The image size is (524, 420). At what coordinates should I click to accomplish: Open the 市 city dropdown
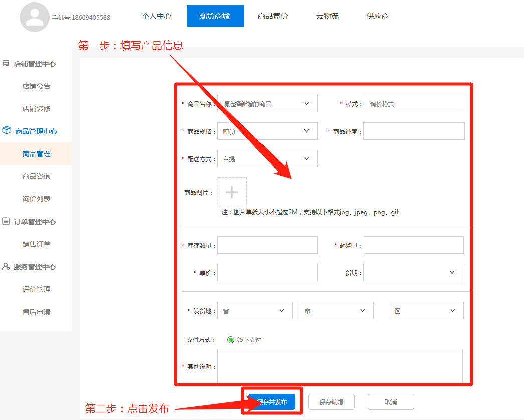[x=336, y=311]
